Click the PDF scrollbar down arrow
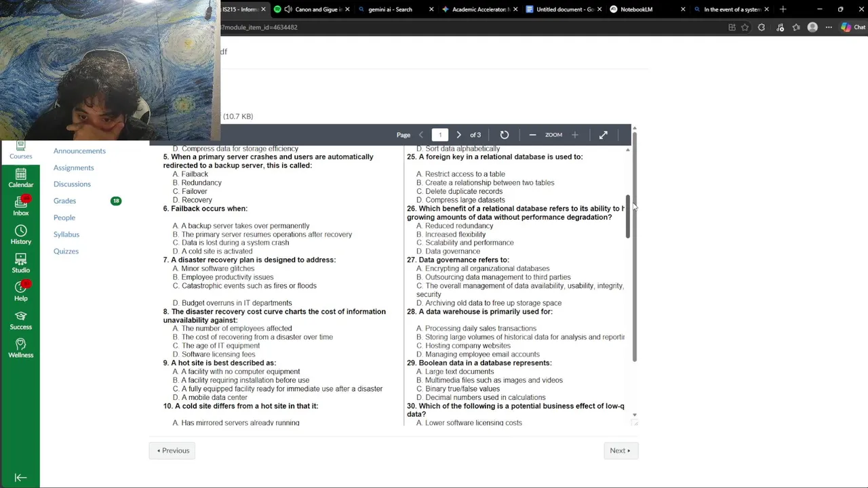 pyautogui.click(x=635, y=415)
